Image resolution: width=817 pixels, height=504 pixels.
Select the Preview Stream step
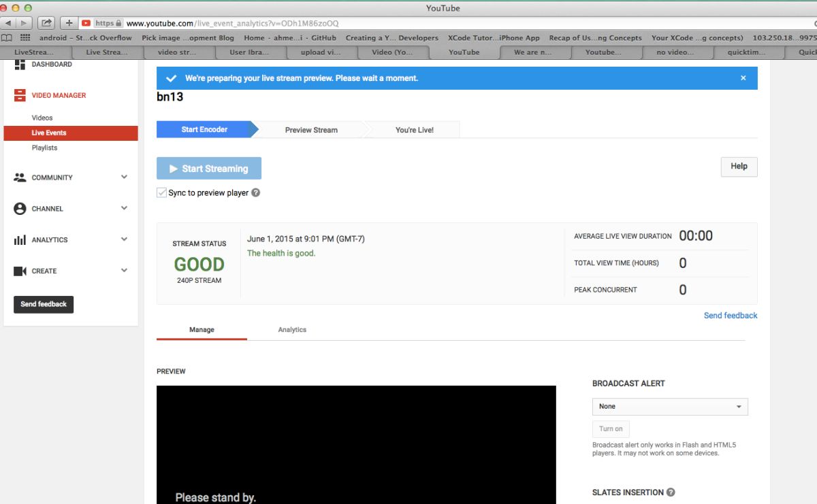[311, 130]
